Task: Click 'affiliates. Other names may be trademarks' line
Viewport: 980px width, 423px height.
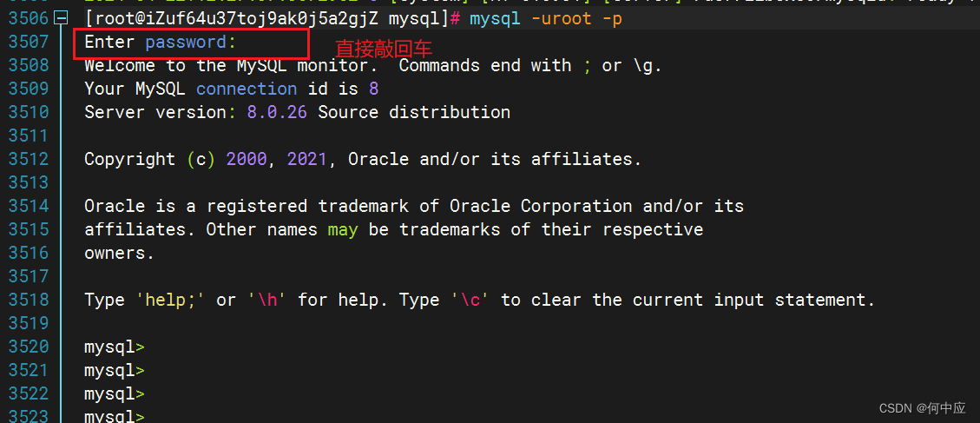Action: tap(394, 229)
